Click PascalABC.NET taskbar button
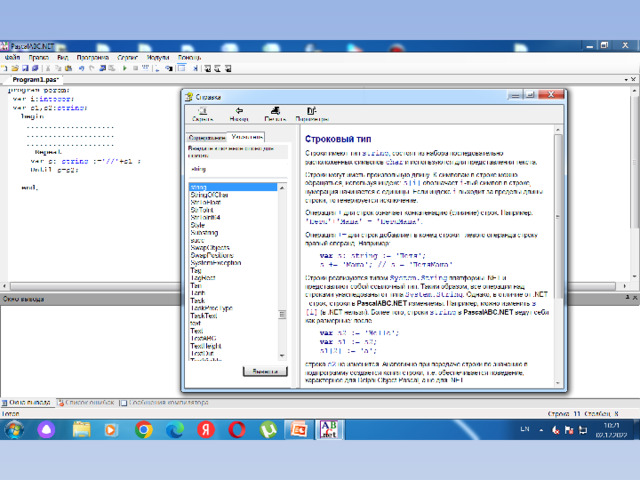 tap(329, 430)
